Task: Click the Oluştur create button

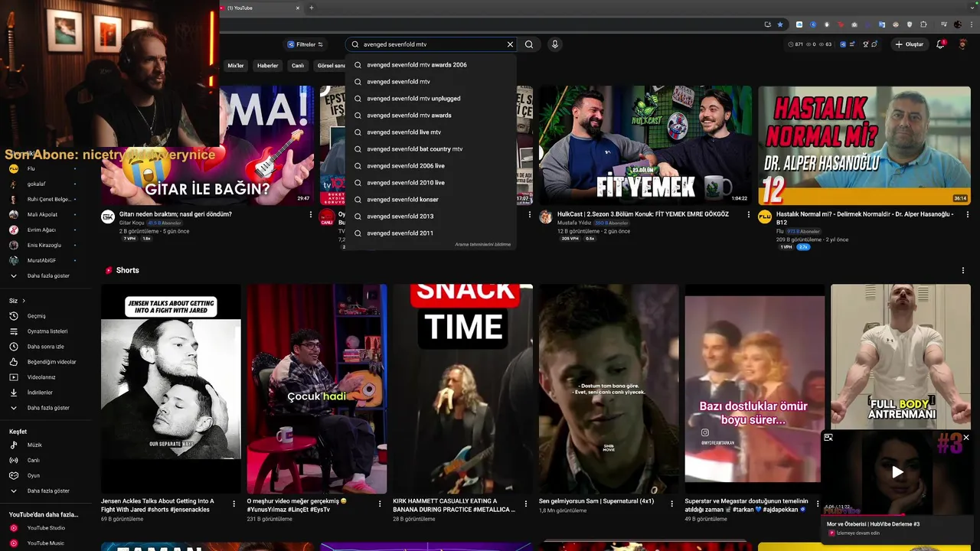Action: [x=910, y=44]
